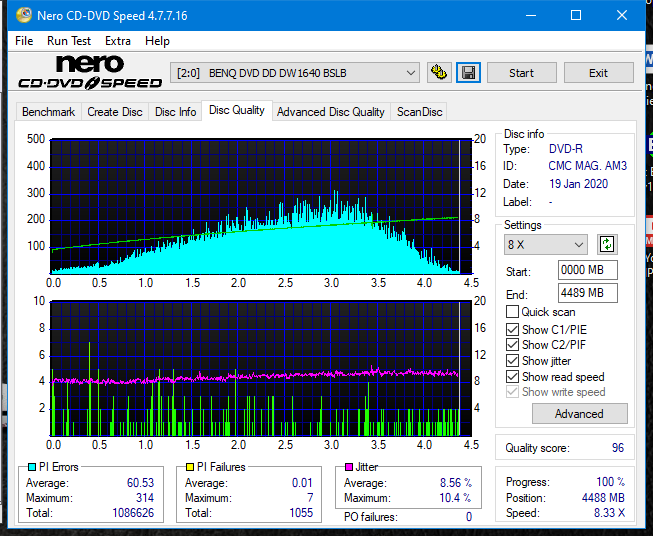This screenshot has height=536, width=653.
Task: Click the disabled Show write speed checkbox
Action: coord(512,392)
